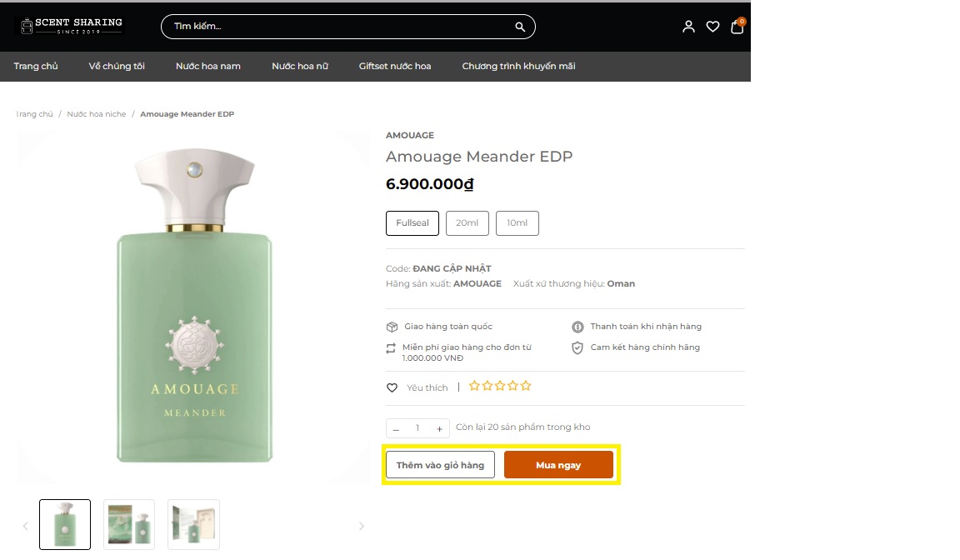This screenshot has width=960, height=560.
Task: Open the wishlist heart icon in header
Action: (712, 27)
